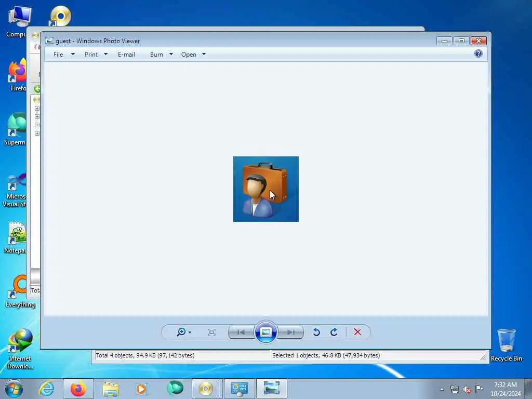Image resolution: width=532 pixels, height=399 pixels.
Task: Click the Photo Viewer title bar icon
Action: (49, 41)
